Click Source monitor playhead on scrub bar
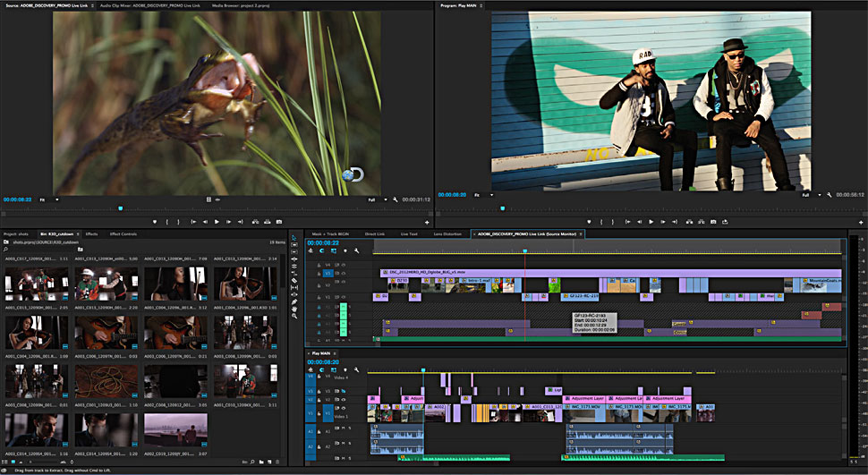868x475 pixels. [x=120, y=208]
